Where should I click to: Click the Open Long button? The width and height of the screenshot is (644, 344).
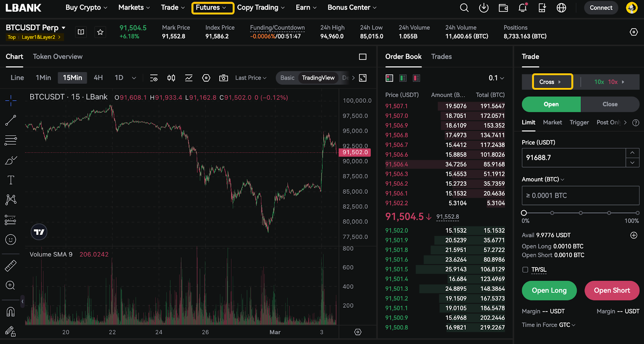pos(549,290)
